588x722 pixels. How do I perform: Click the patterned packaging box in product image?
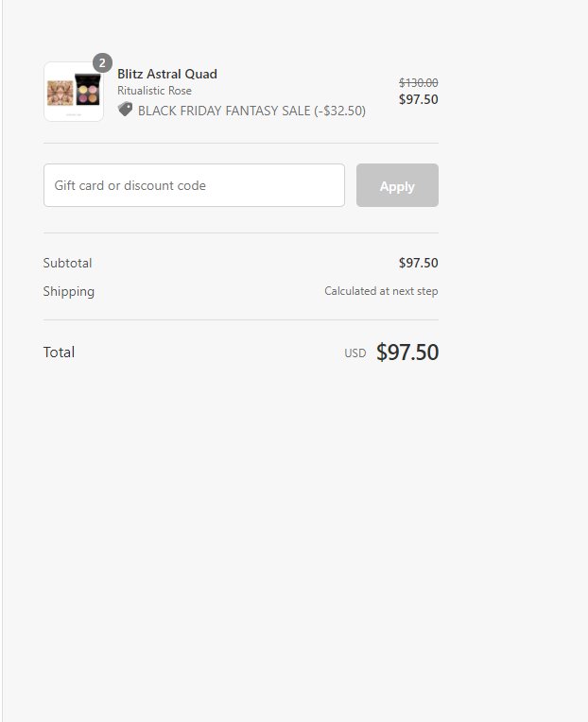pyautogui.click(x=61, y=93)
